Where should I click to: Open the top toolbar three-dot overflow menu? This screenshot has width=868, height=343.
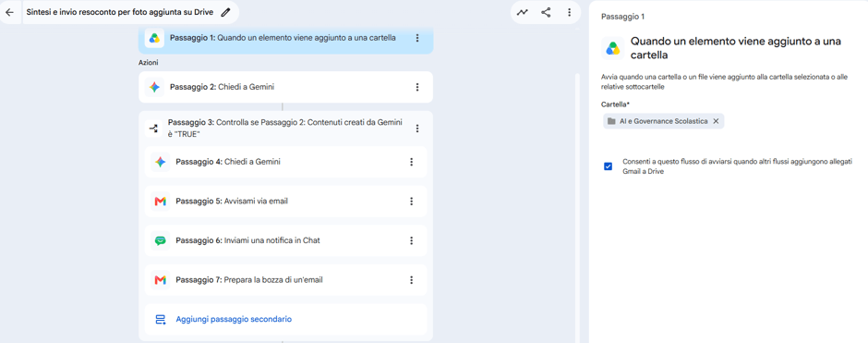click(569, 12)
